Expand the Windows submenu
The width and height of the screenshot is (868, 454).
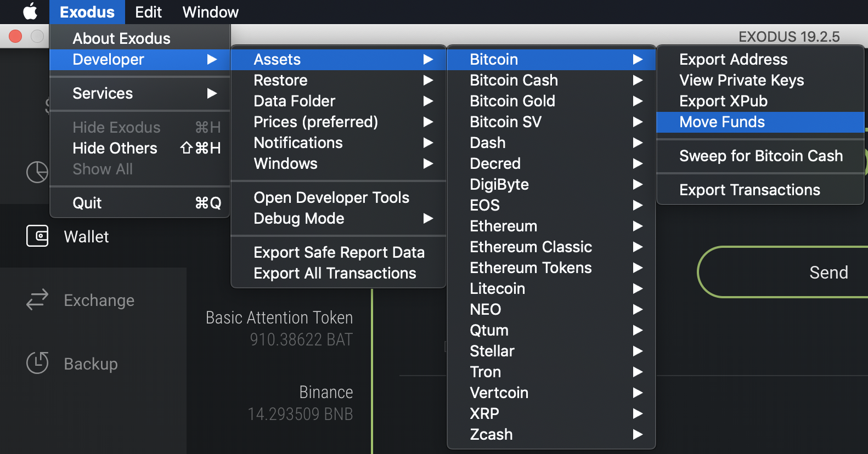339,163
